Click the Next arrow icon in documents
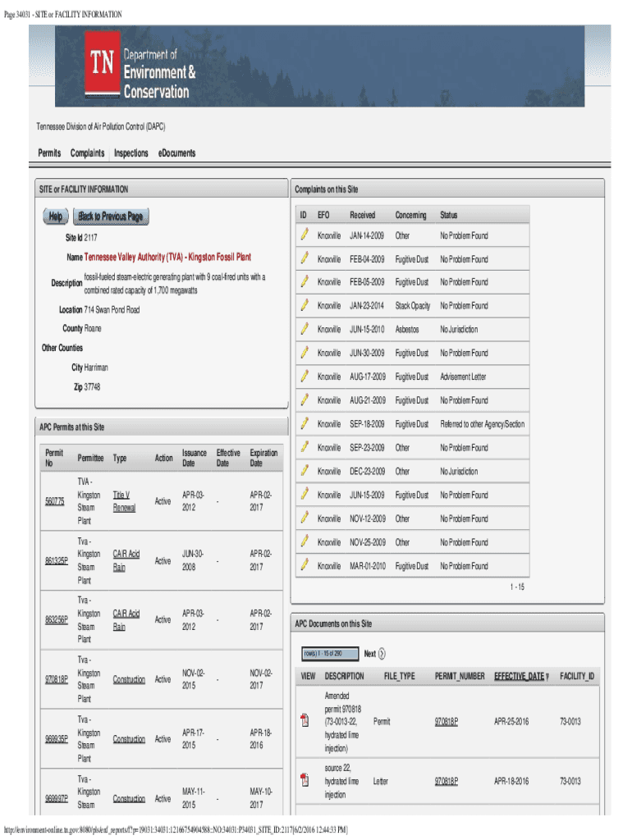The width and height of the screenshot is (632, 840). [x=382, y=654]
